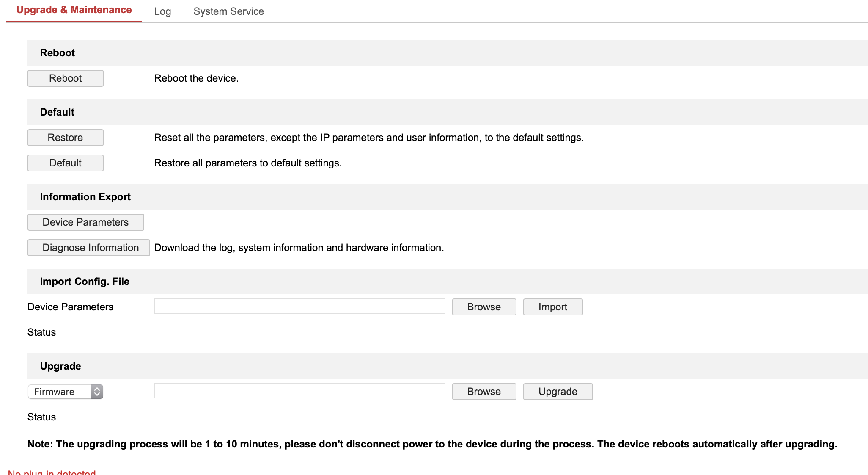
Task: Click the Firmware dropdown stepper arrows
Action: 97,392
